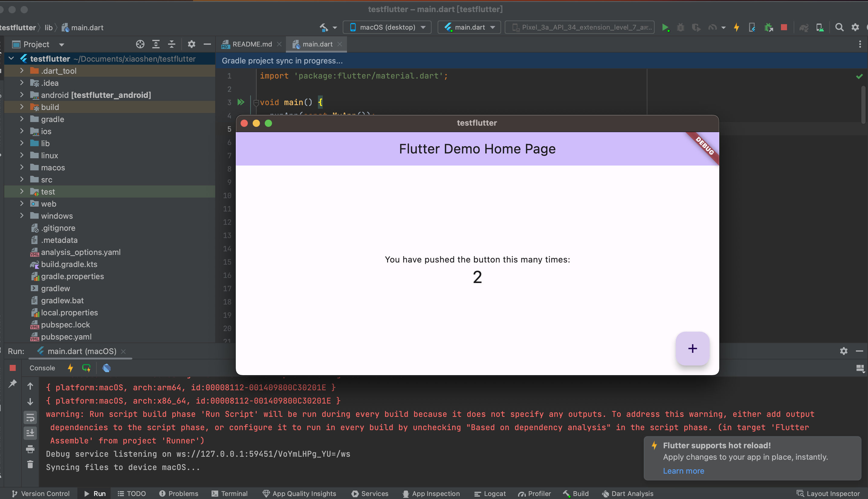868x499 pixels.
Task: Pin the Run tool window
Action: pyautogui.click(x=13, y=384)
